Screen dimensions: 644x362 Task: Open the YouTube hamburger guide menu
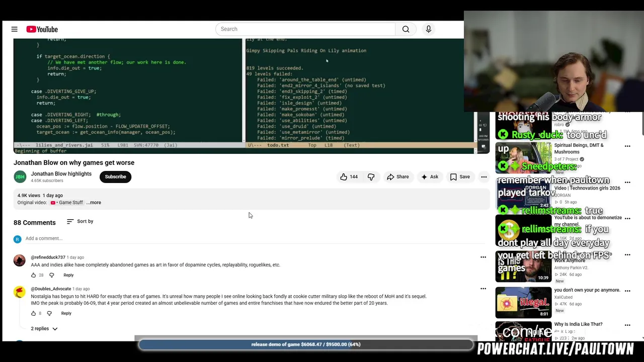[x=15, y=29]
